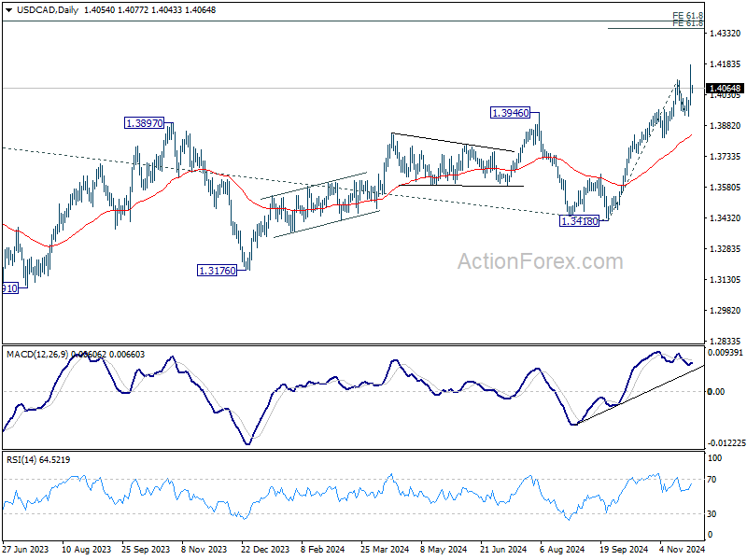The width and height of the screenshot is (747, 560).
Task: Click the RSI 30 level marker
Action: 712,514
